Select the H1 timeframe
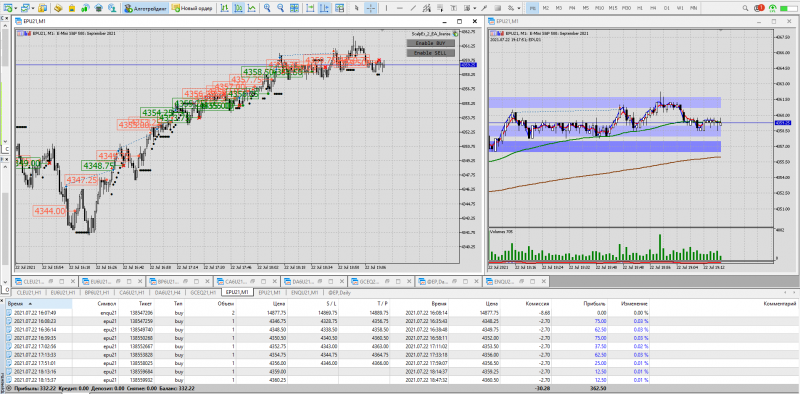Viewport: 800px width, 394px height. point(640,8)
